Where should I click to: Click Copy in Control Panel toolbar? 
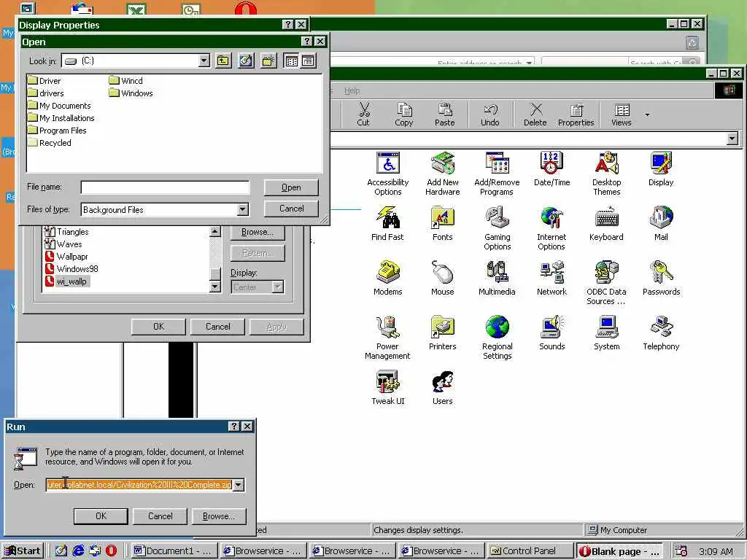pyautogui.click(x=404, y=114)
